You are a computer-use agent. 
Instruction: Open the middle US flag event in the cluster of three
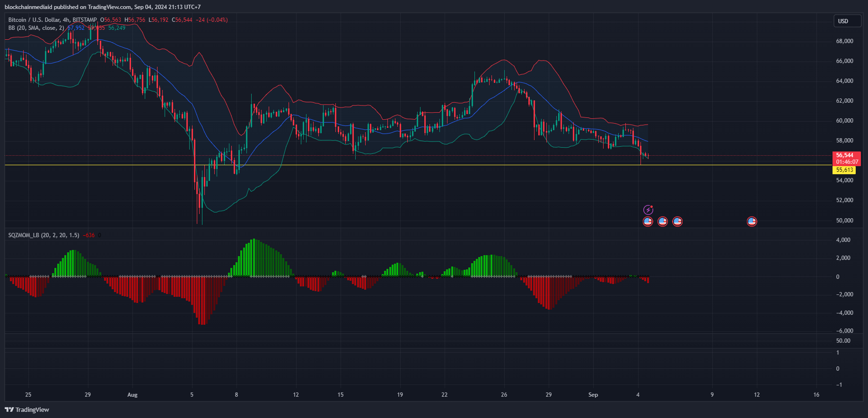point(663,221)
